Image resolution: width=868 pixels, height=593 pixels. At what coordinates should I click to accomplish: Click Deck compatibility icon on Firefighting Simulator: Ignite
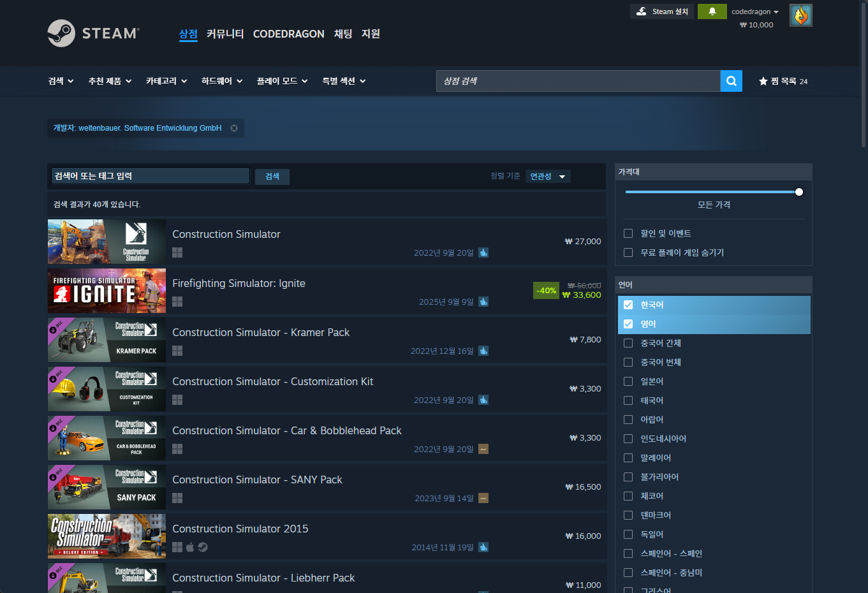pyautogui.click(x=483, y=302)
